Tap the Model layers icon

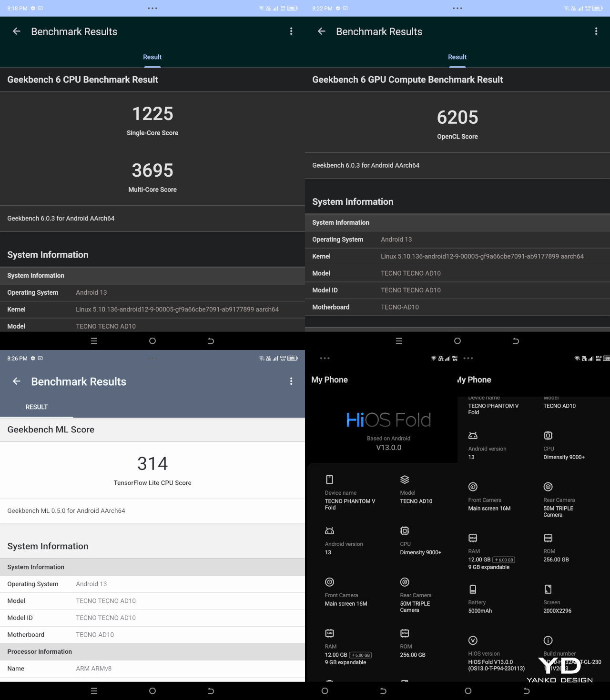405,480
